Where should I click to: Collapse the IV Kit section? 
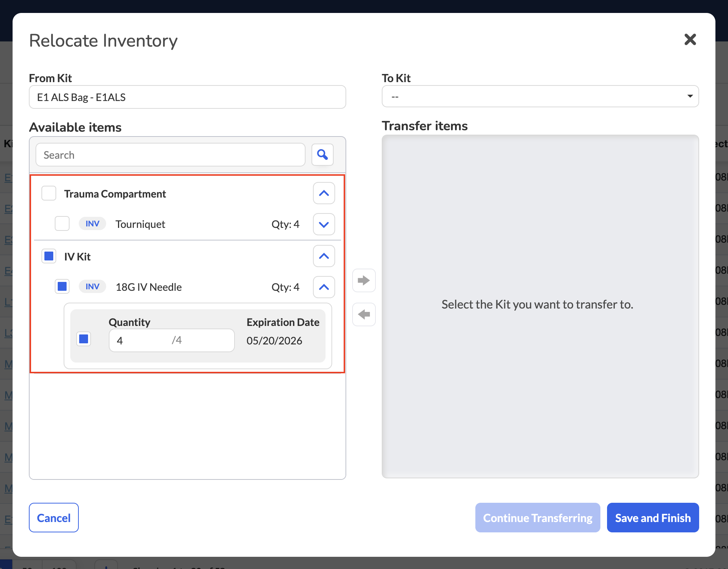pos(324,256)
